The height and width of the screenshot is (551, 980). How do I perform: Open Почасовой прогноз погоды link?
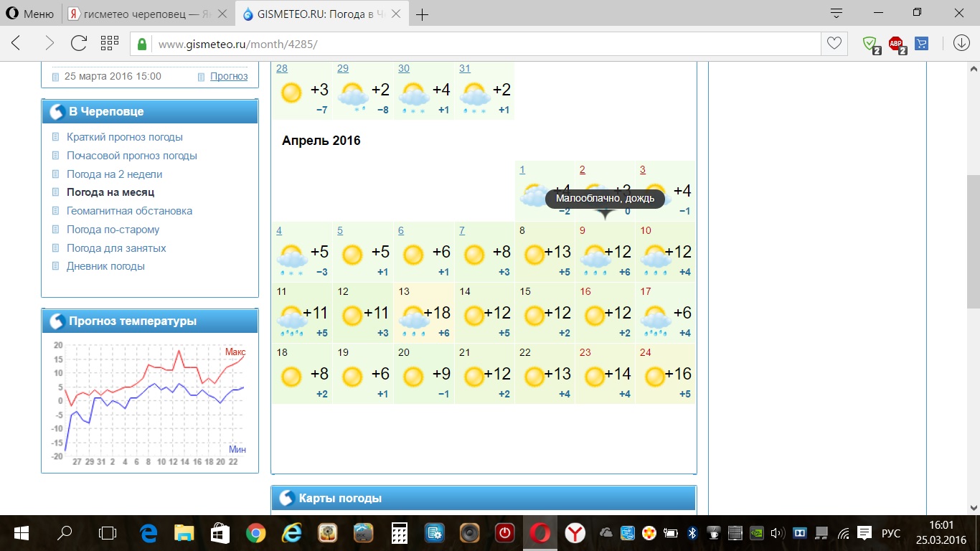(x=131, y=156)
